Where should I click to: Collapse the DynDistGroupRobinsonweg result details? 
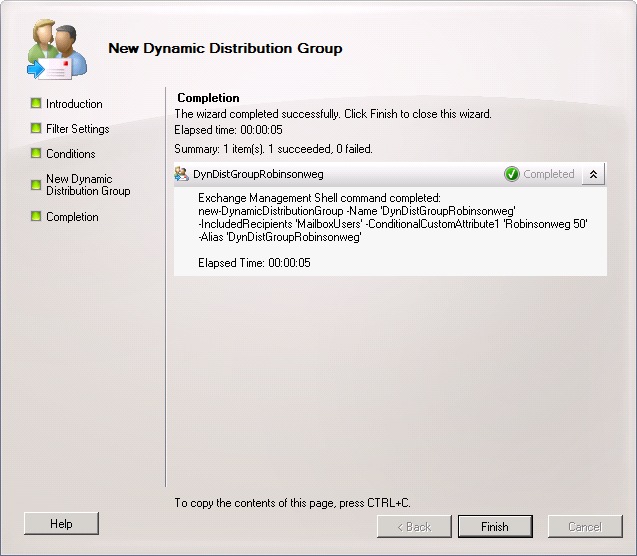593,174
